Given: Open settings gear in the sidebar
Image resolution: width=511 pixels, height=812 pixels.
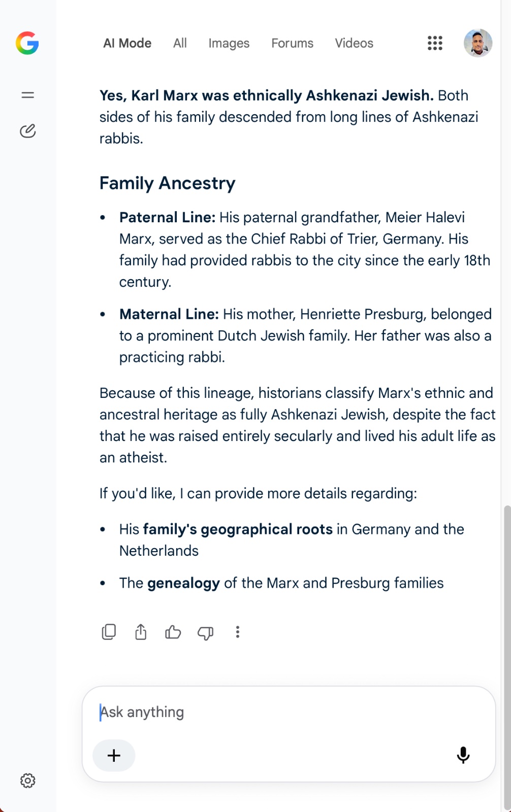Looking at the screenshot, I should click(28, 781).
